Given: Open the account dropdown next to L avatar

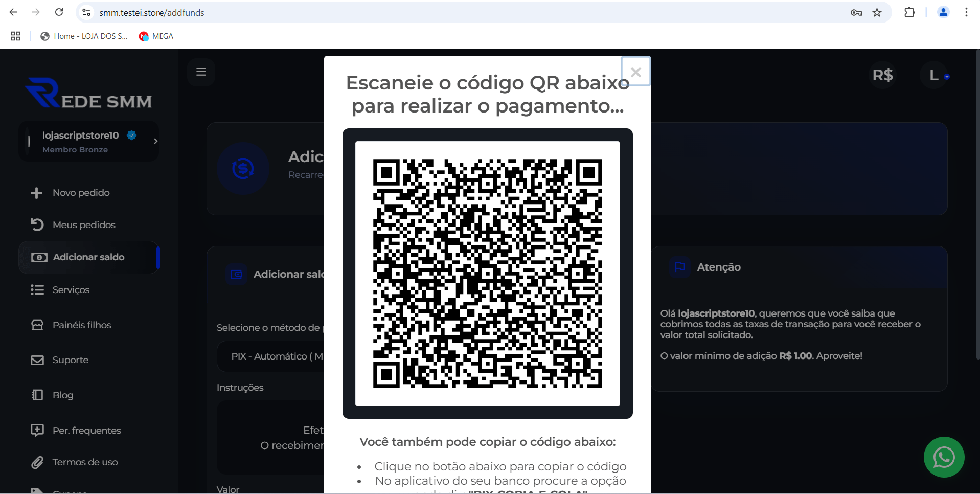Looking at the screenshot, I should click(946, 76).
